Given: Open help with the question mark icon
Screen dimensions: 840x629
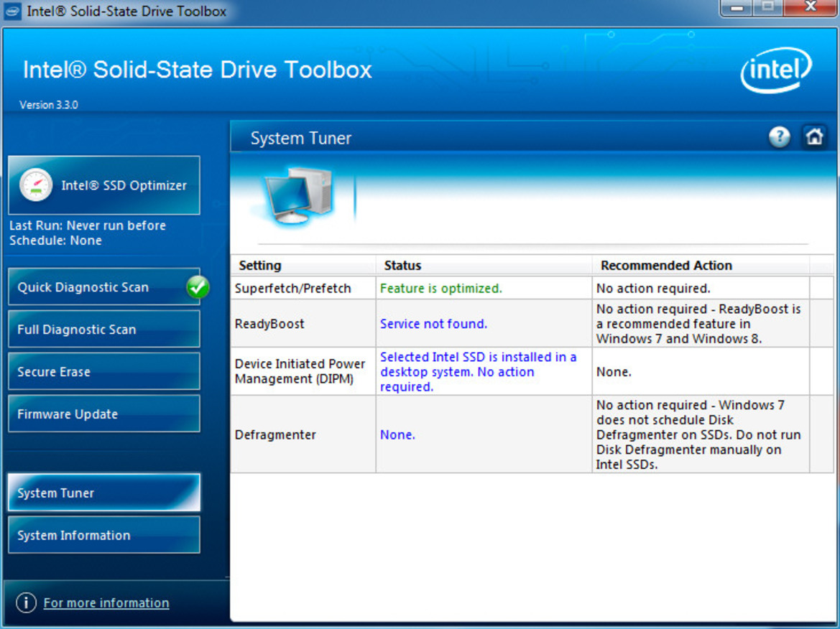Looking at the screenshot, I should tap(780, 137).
